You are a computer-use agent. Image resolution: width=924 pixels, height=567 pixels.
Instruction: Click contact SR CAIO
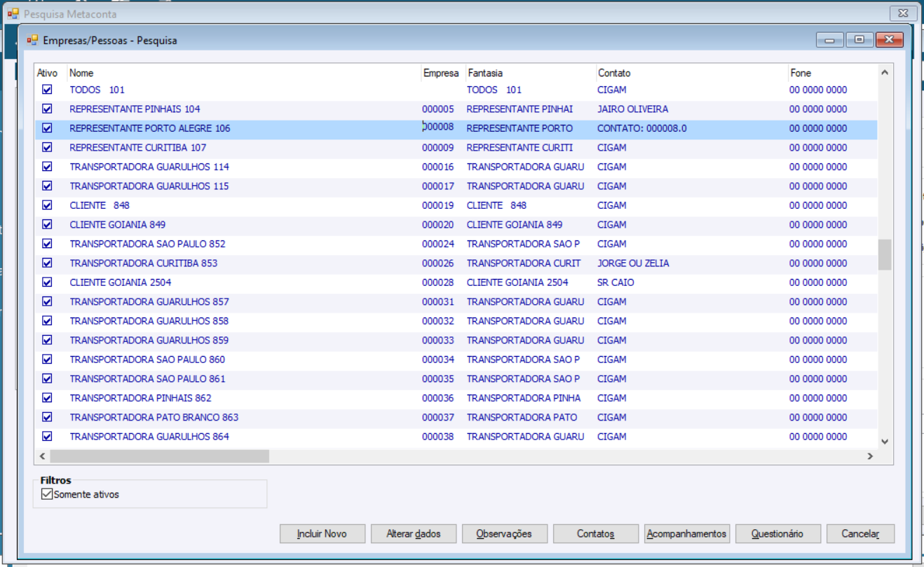(x=616, y=282)
